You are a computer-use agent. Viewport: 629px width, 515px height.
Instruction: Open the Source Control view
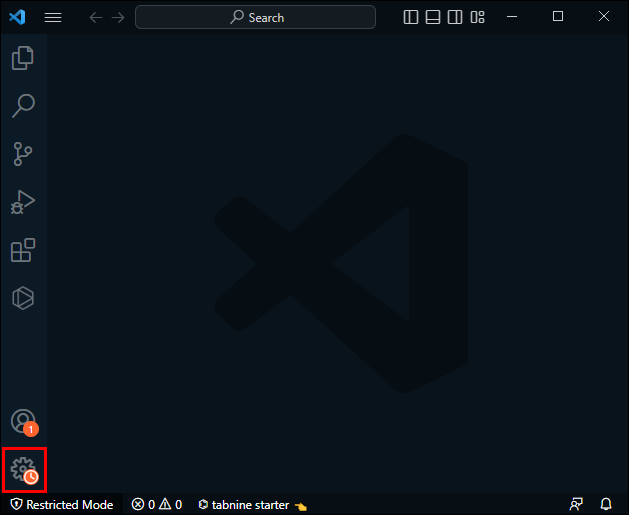click(23, 154)
